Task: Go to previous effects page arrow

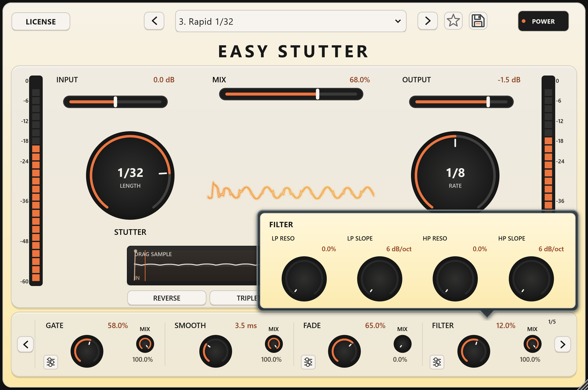Action: pos(25,344)
